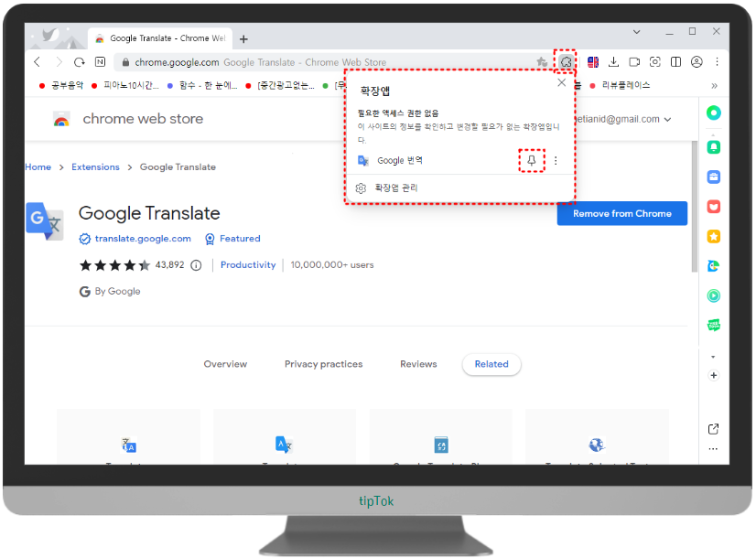Open sidebar three-dot more options
Viewport: 756px width, 558px height.
click(713, 449)
